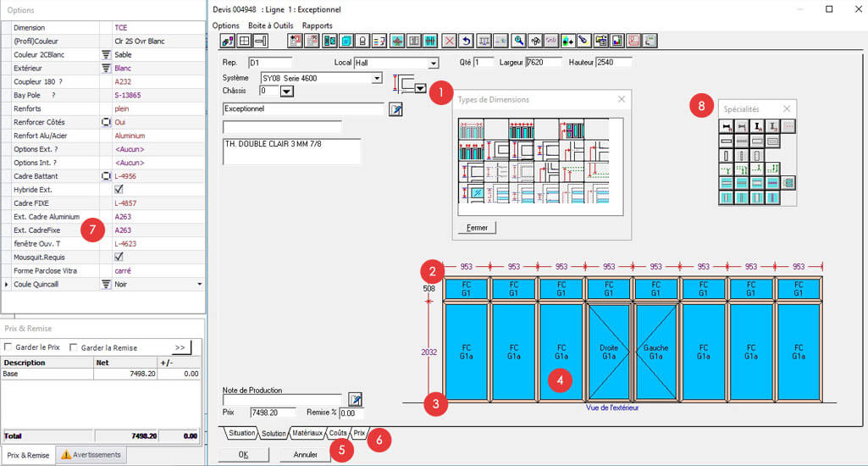Click the padlock toolbar icon
The height and width of the screenshot is (466, 868).
click(362, 41)
